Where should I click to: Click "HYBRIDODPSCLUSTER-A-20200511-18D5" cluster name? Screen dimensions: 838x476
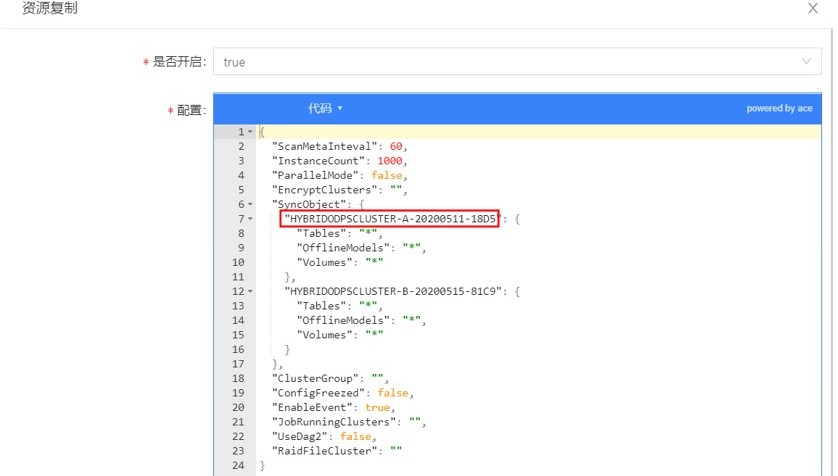(393, 219)
